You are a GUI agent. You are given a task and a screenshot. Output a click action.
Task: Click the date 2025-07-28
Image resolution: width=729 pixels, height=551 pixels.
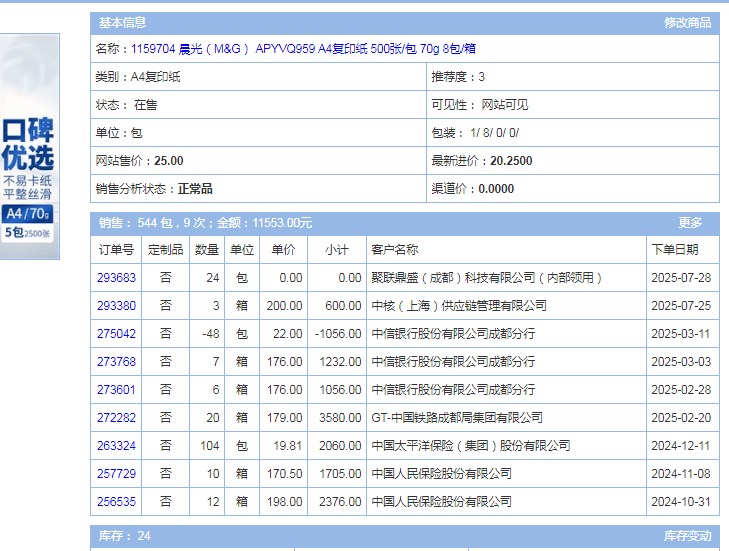tap(681, 278)
